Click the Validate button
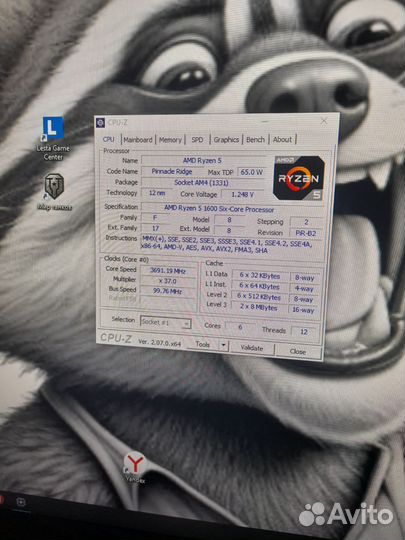Screen dimensions: 405x540 pos(252,348)
